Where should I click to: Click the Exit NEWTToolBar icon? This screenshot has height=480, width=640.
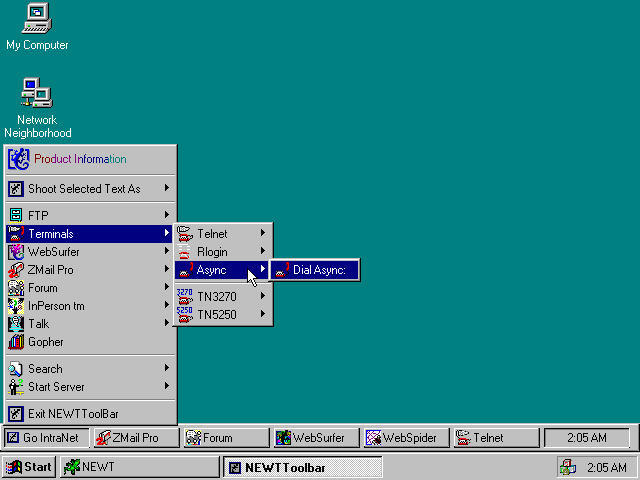pos(16,414)
